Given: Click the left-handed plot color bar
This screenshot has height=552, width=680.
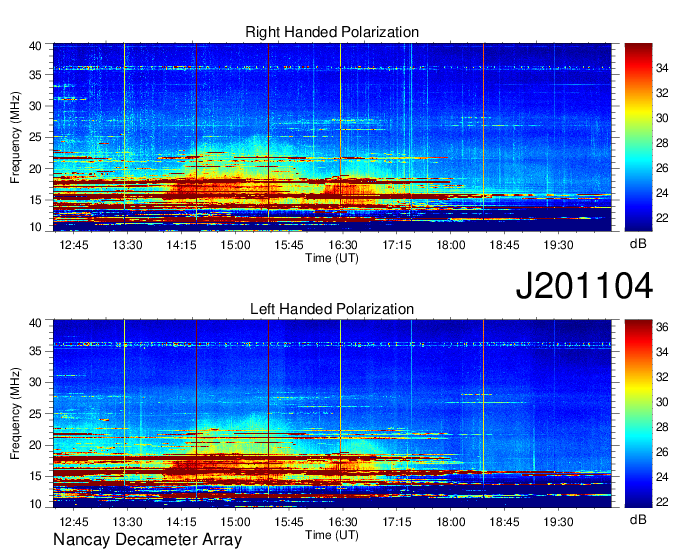Looking at the screenshot, I should [638, 414].
